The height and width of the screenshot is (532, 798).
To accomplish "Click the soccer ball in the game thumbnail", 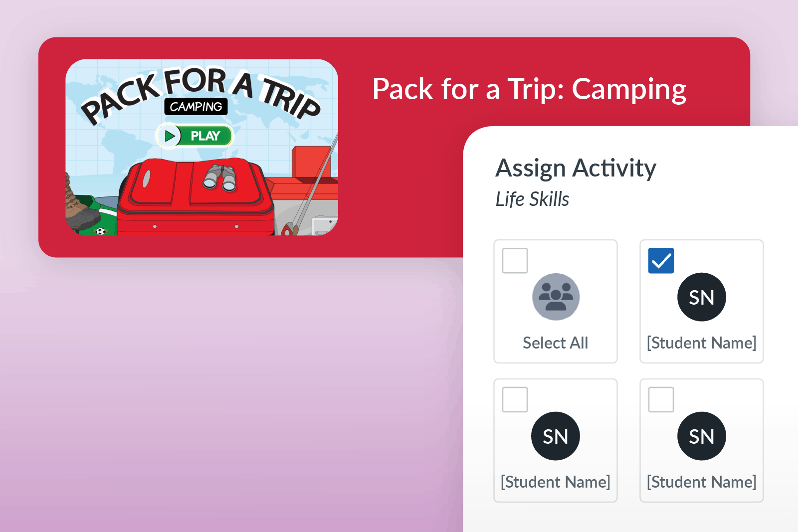I will 101,231.
